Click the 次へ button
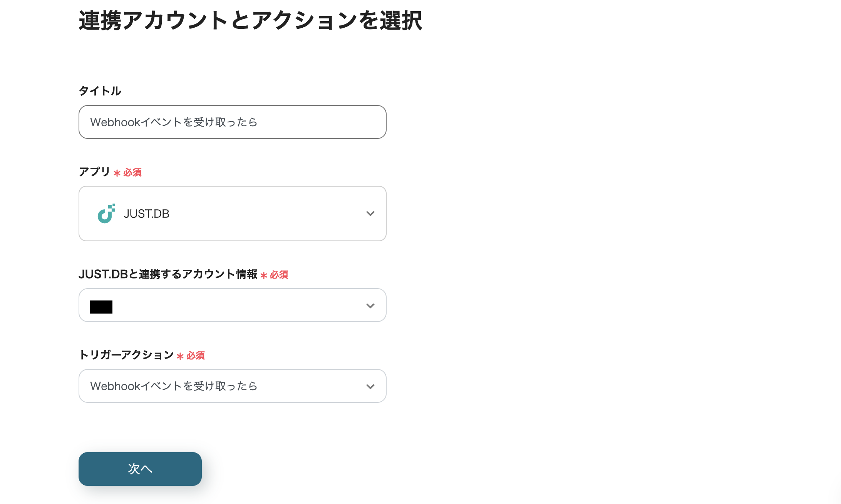 coord(140,469)
